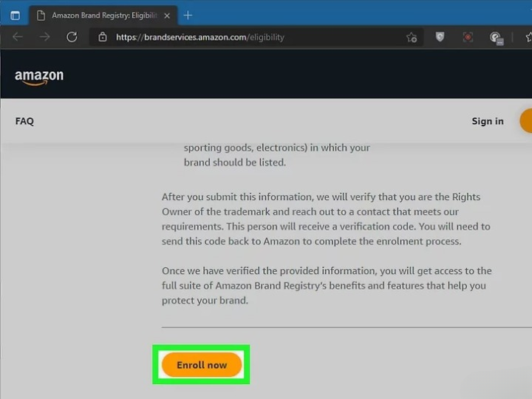Open a new browser tab
This screenshot has width=532, height=399.
pos(188,16)
